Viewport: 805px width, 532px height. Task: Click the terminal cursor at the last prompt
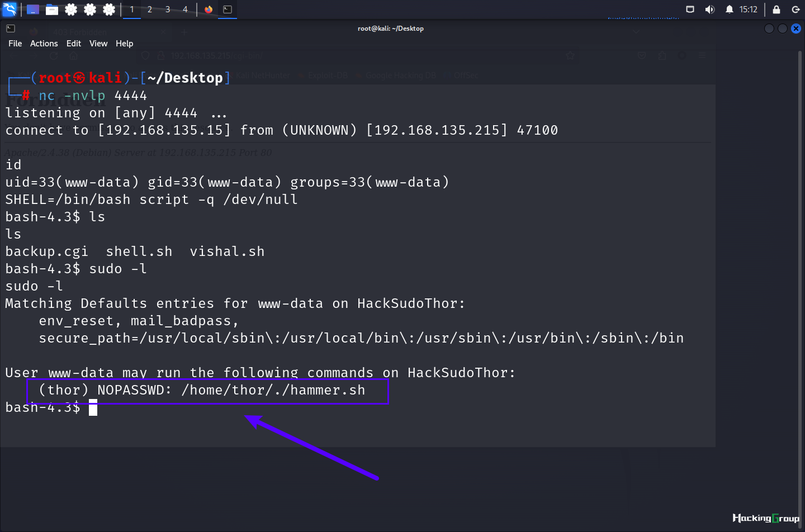pos(93,407)
